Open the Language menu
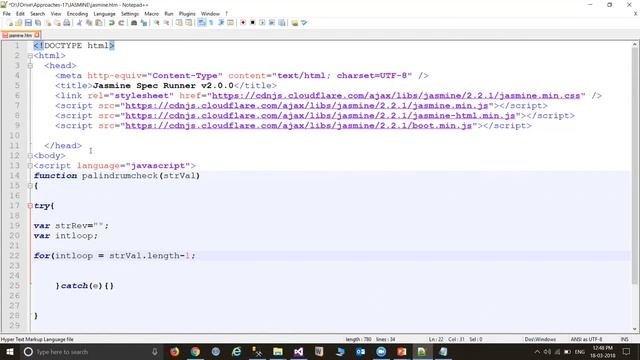This screenshot has width=640, height=360. pos(104,13)
